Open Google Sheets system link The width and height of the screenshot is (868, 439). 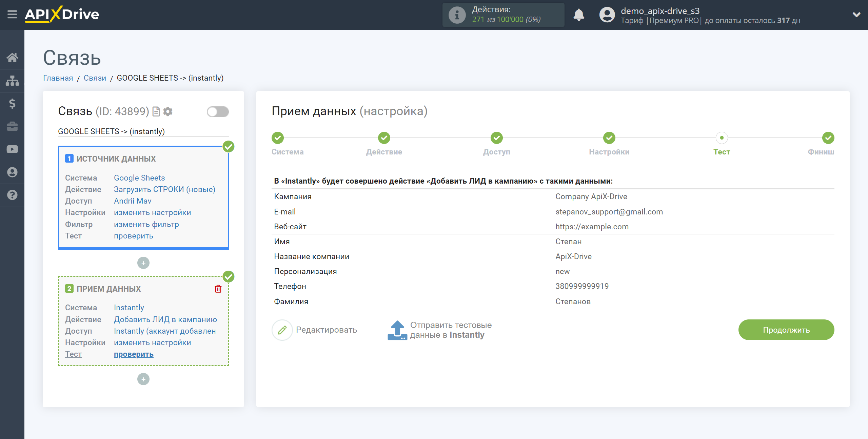pyautogui.click(x=139, y=178)
